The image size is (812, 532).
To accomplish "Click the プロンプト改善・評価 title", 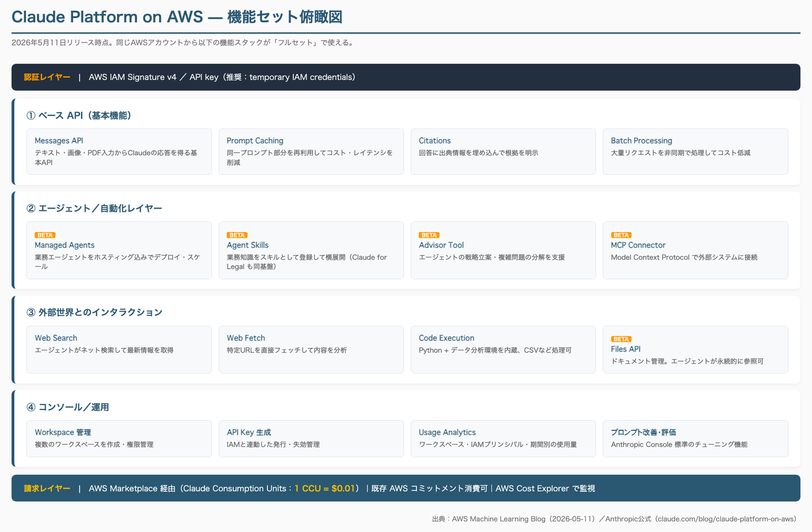I will [643, 432].
